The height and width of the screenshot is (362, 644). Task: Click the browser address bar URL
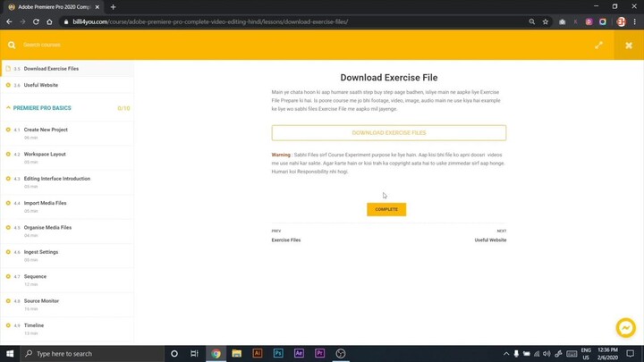[210, 21]
